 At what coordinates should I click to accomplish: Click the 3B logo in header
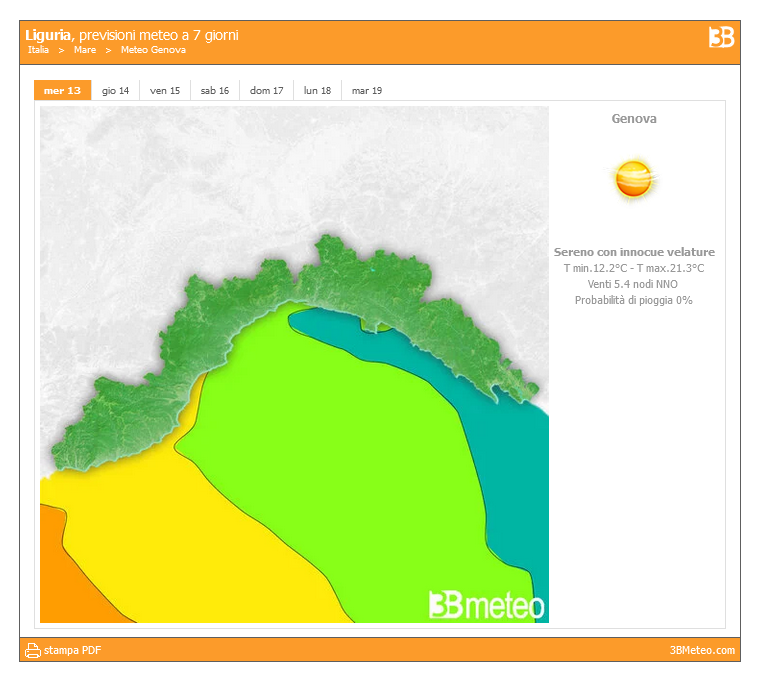721,37
